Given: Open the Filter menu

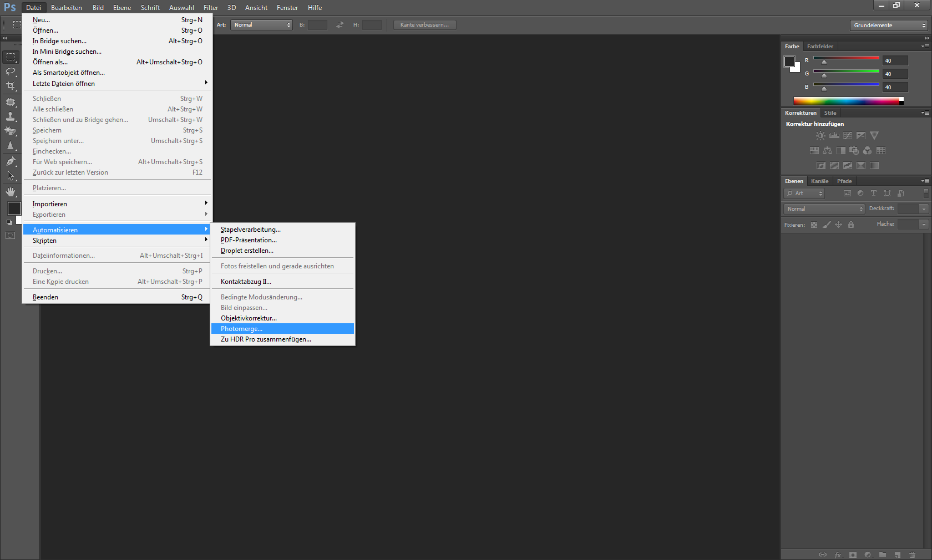Looking at the screenshot, I should [211, 8].
